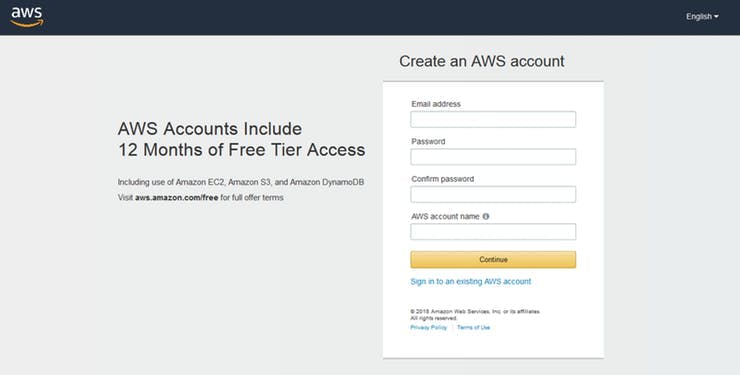Click the AWS account name label

coord(446,217)
